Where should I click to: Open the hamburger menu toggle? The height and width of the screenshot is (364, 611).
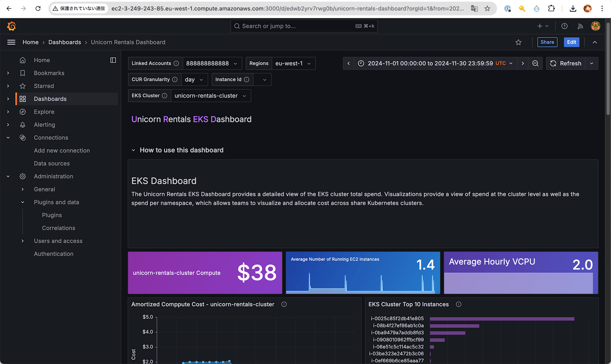pos(11,42)
